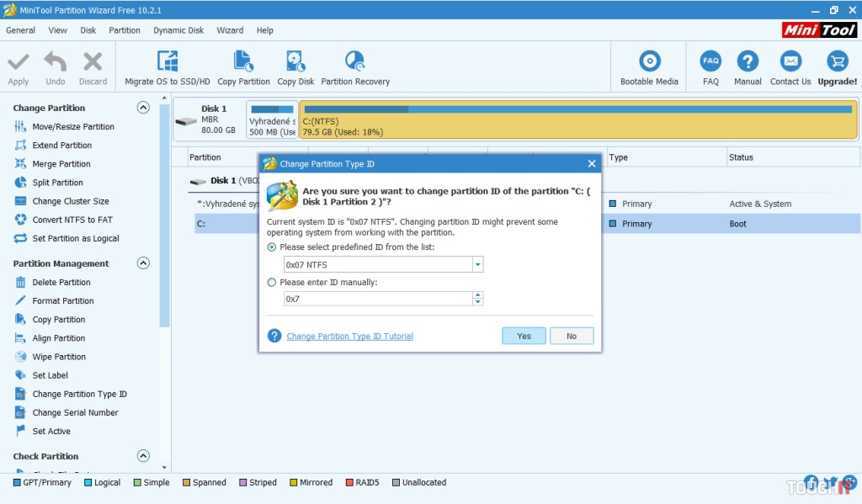Open the Change Partition Type ID Tutorial link

349,337
